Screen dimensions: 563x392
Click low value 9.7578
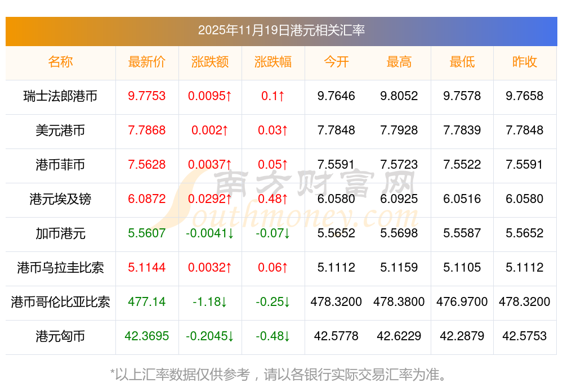coord(462,96)
